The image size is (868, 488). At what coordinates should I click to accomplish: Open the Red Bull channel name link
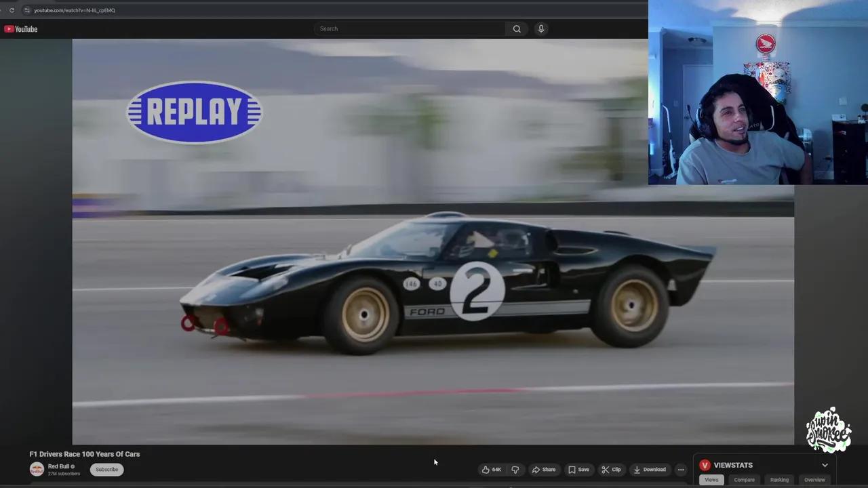[x=58, y=466]
